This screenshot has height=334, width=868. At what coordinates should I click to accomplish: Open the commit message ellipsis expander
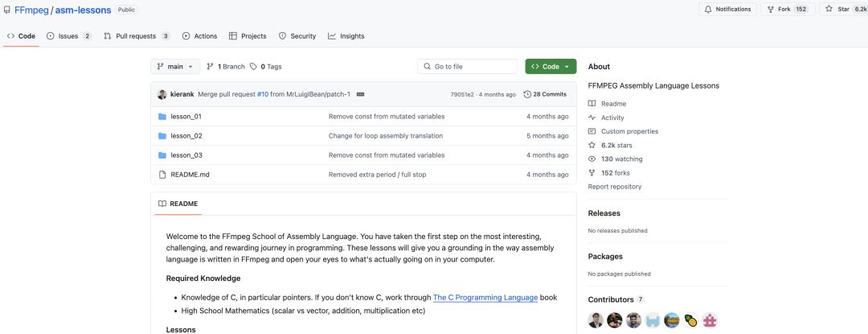click(x=360, y=94)
